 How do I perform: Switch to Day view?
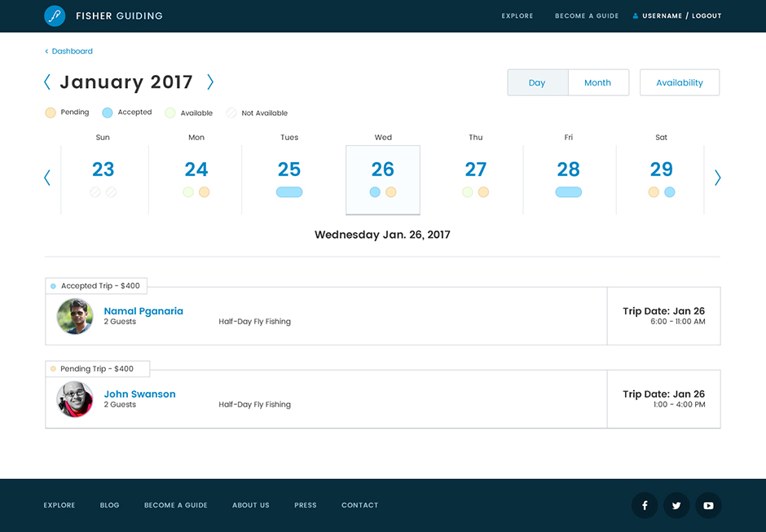[x=537, y=83]
